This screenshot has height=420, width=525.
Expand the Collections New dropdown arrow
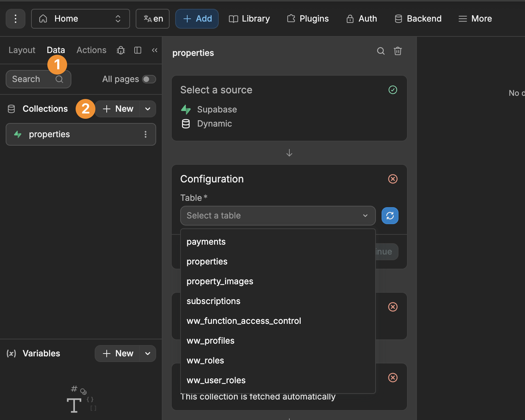[x=148, y=109]
